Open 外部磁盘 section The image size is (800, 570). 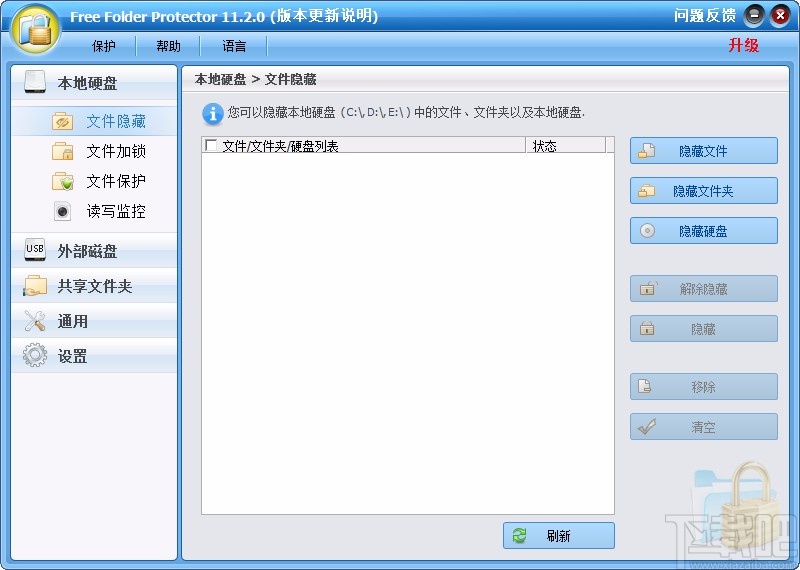tap(94, 251)
